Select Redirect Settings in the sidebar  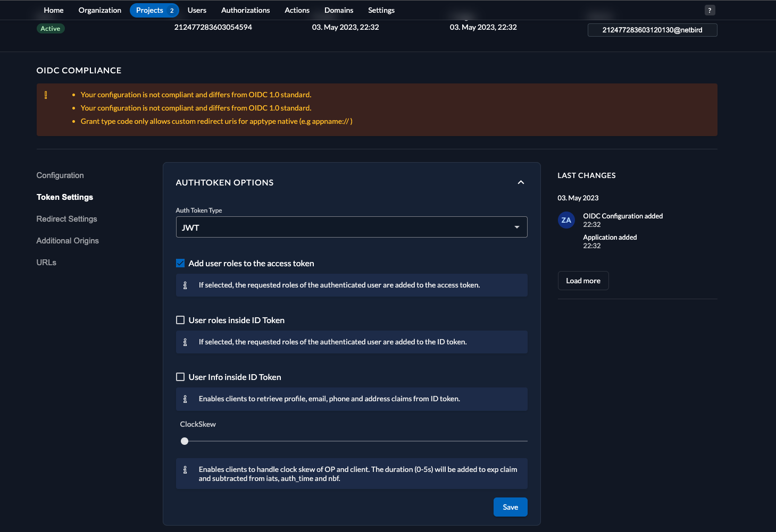pos(66,219)
